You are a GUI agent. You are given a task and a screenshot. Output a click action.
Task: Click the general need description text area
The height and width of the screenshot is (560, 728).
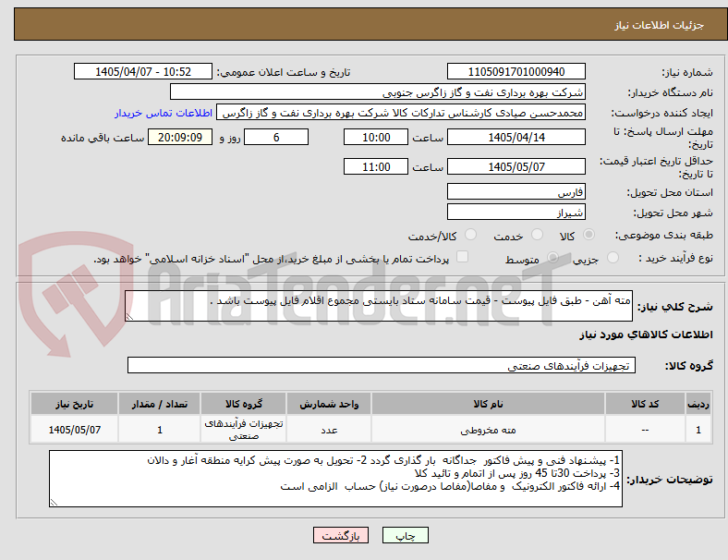pos(379,306)
